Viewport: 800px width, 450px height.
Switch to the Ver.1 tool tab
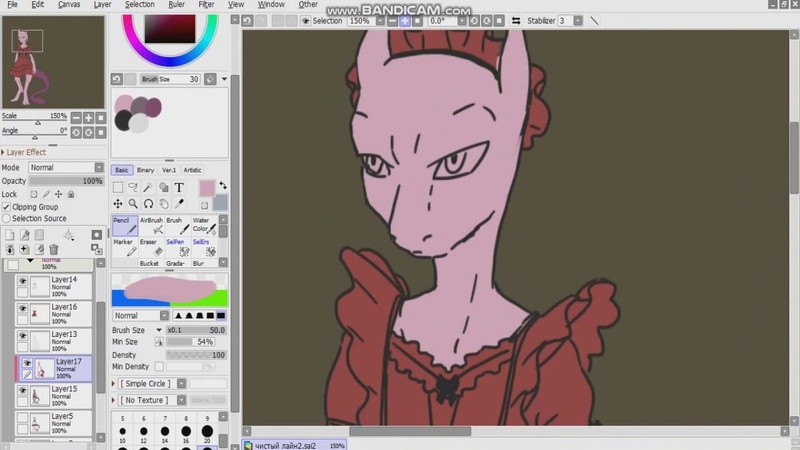[x=169, y=170]
